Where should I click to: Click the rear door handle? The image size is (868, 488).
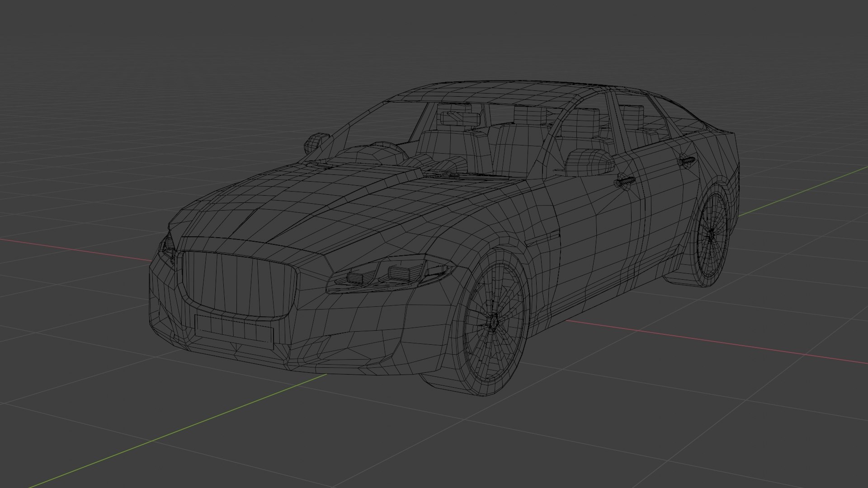687,160
